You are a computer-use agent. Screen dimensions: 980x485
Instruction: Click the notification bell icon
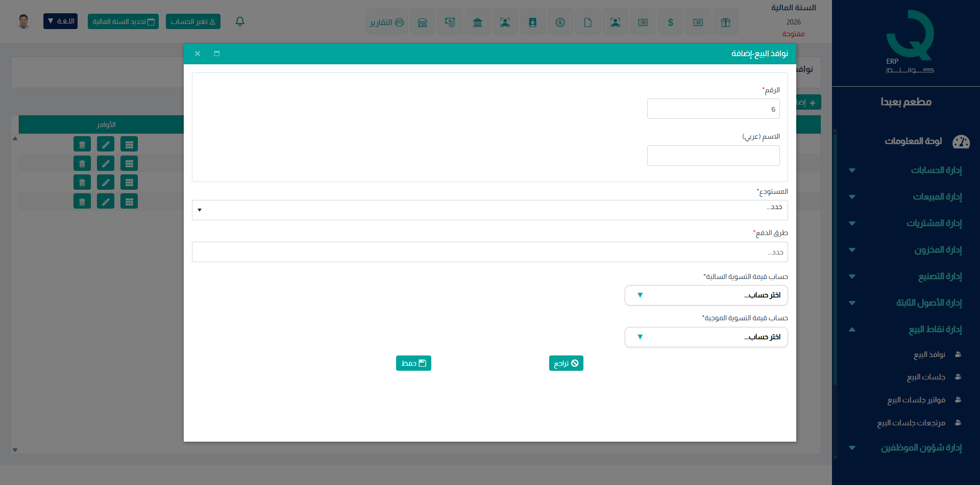240,21
